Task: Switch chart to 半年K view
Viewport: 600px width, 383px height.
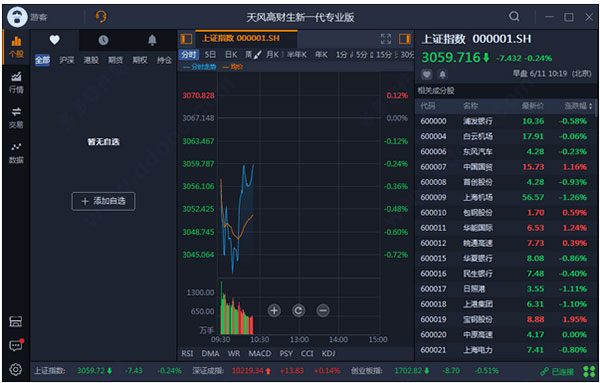Action: coord(297,55)
